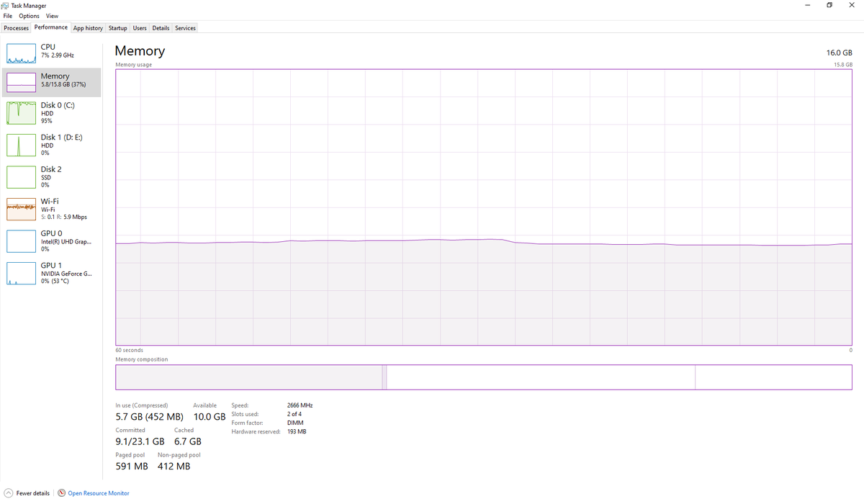Click the Task Manager title bar icon
864x504 pixels.
coord(6,5)
